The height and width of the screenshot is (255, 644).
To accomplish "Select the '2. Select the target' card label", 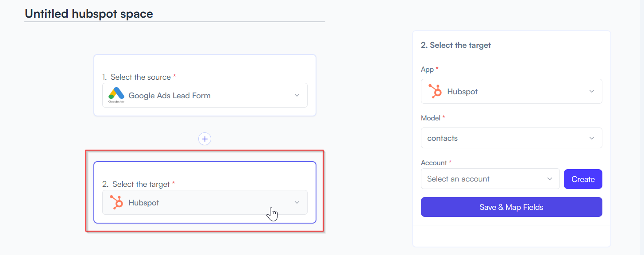I will 138,184.
